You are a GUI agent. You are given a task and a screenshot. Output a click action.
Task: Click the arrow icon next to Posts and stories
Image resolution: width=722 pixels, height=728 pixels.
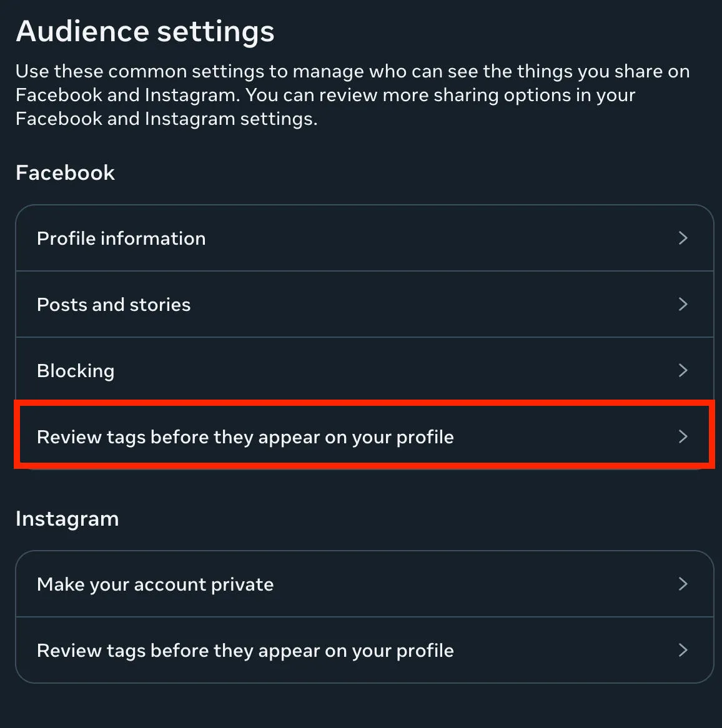683,305
